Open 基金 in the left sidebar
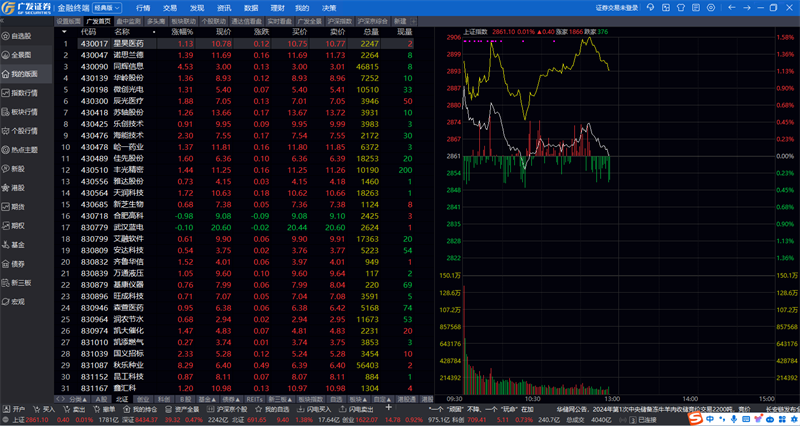Viewport: 800px width, 426px height. pos(14,245)
